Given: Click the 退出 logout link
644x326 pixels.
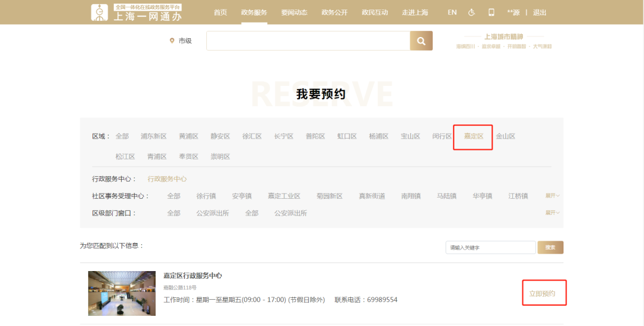Looking at the screenshot, I should [x=539, y=13].
